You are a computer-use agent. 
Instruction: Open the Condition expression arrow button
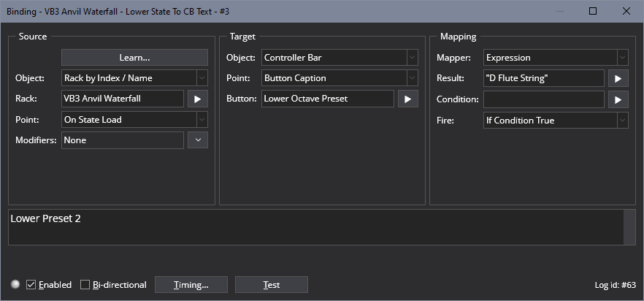(618, 99)
